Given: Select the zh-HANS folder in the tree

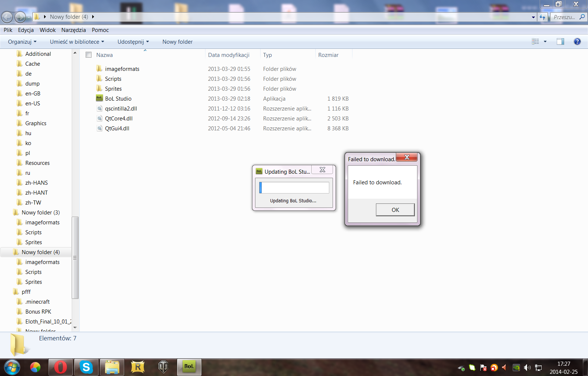Looking at the screenshot, I should 36,183.
